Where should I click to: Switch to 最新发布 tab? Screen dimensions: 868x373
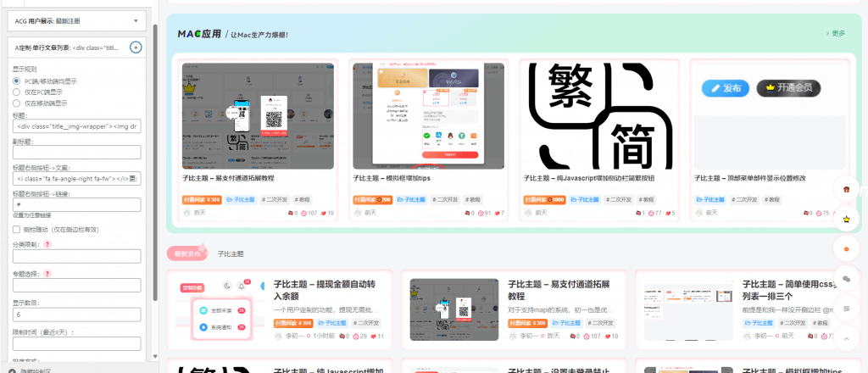click(187, 253)
